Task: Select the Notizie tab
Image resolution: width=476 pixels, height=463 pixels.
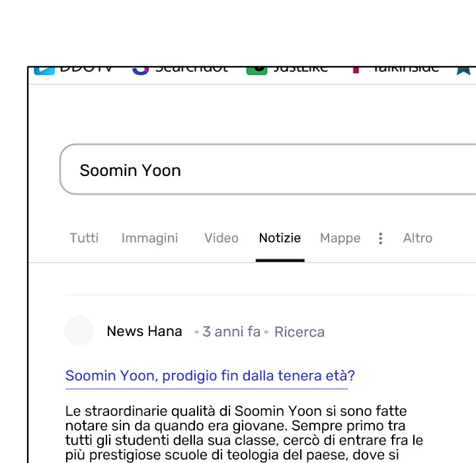Action: (x=280, y=238)
